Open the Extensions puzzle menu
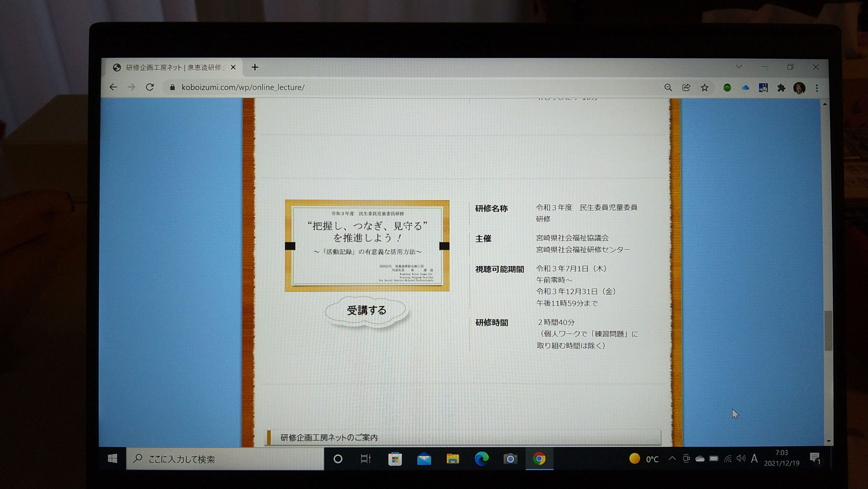The image size is (868, 489). click(x=781, y=88)
